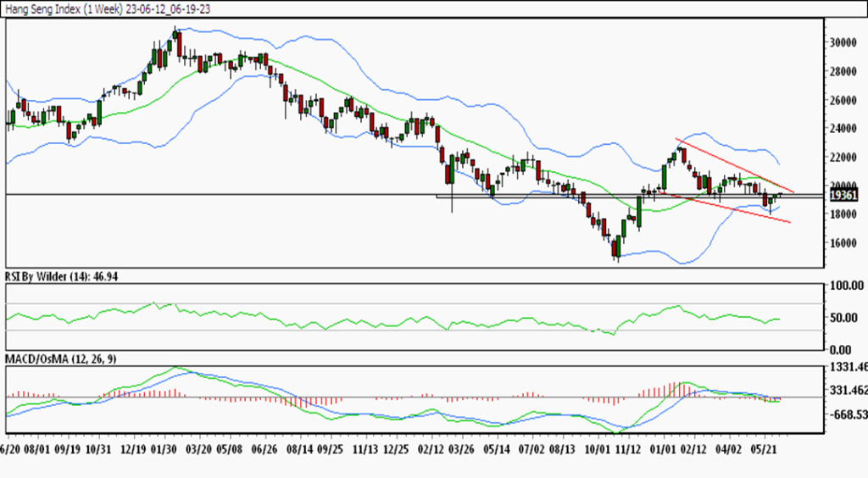Click the 30000 price axis label

pyautogui.click(x=843, y=42)
